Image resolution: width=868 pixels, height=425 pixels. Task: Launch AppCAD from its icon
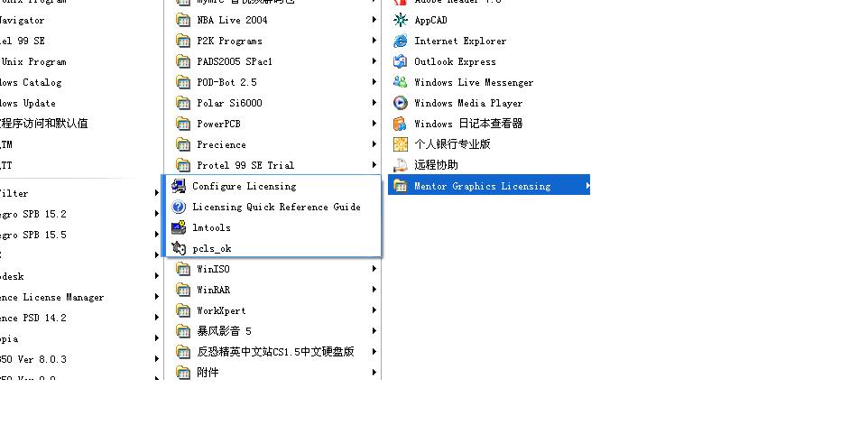point(401,20)
